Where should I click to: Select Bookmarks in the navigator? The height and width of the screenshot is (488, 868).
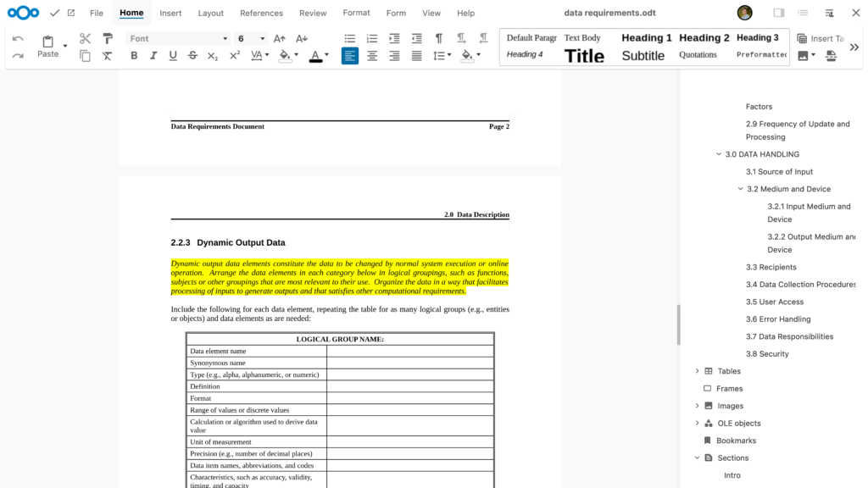(x=736, y=441)
